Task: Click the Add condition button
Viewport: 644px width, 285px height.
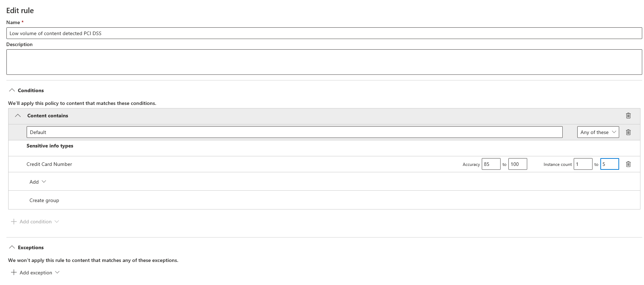Action: (x=36, y=222)
